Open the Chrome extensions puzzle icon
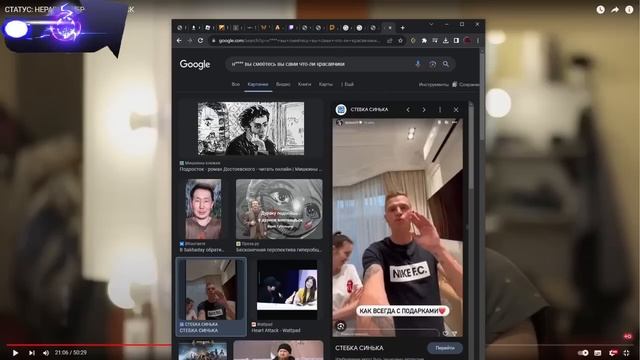 (x=424, y=40)
